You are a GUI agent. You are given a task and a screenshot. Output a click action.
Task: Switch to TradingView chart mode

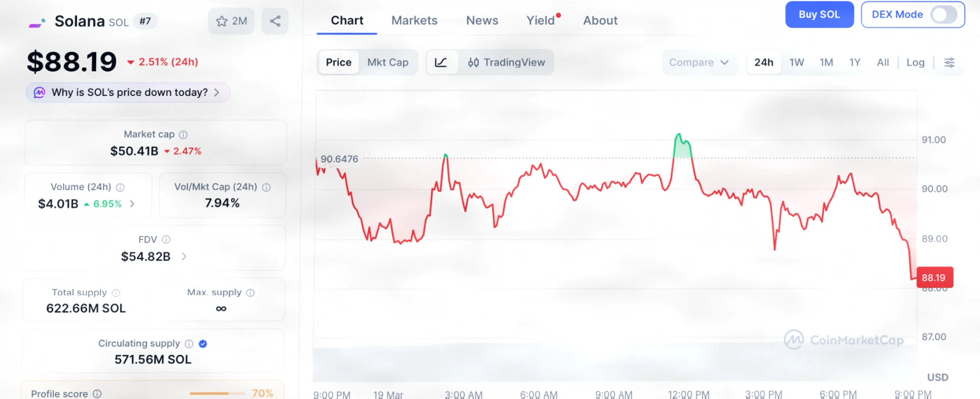[x=506, y=62]
